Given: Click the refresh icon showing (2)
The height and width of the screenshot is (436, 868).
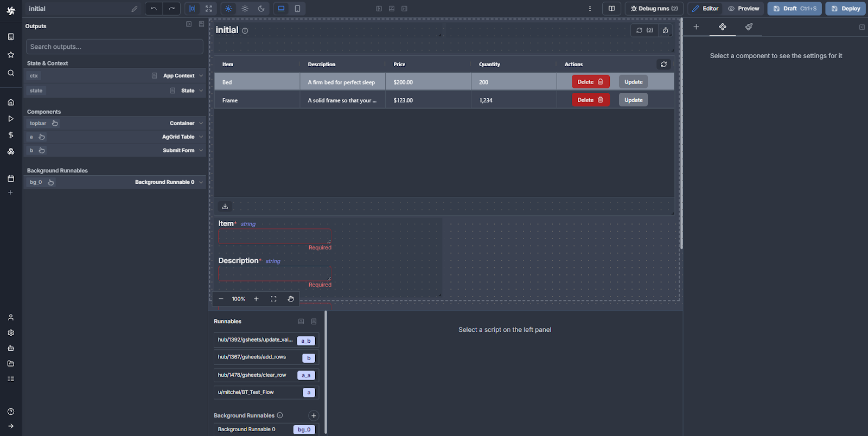Looking at the screenshot, I should [644, 30].
